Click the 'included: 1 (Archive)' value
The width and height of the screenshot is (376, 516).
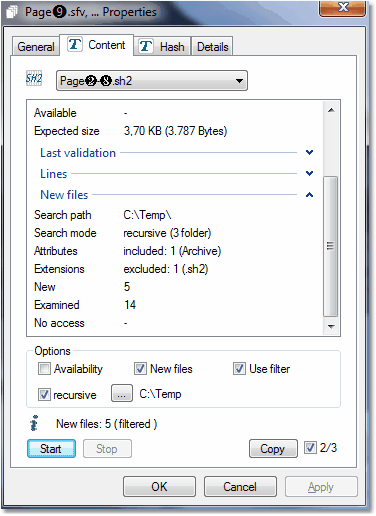[172, 251]
